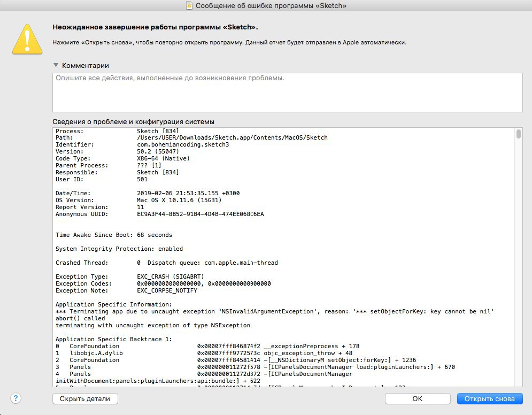Image resolution: width=532 pixels, height=415 pixels.
Task: Click the System Integrity Protection line
Action: pyautogui.click(x=119, y=249)
